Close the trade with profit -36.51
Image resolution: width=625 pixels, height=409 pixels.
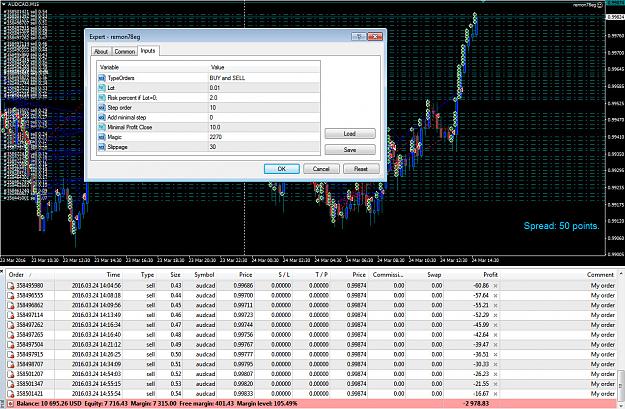495,354
